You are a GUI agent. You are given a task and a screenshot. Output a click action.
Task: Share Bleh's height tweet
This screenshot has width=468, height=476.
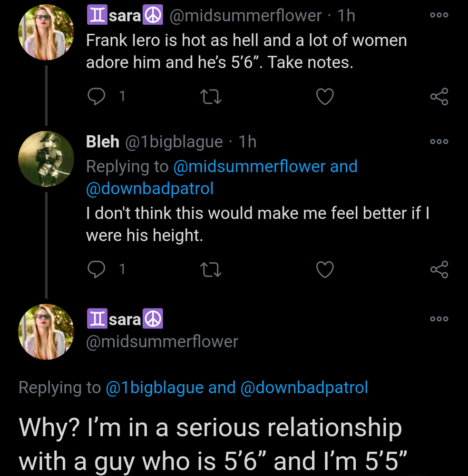(439, 270)
